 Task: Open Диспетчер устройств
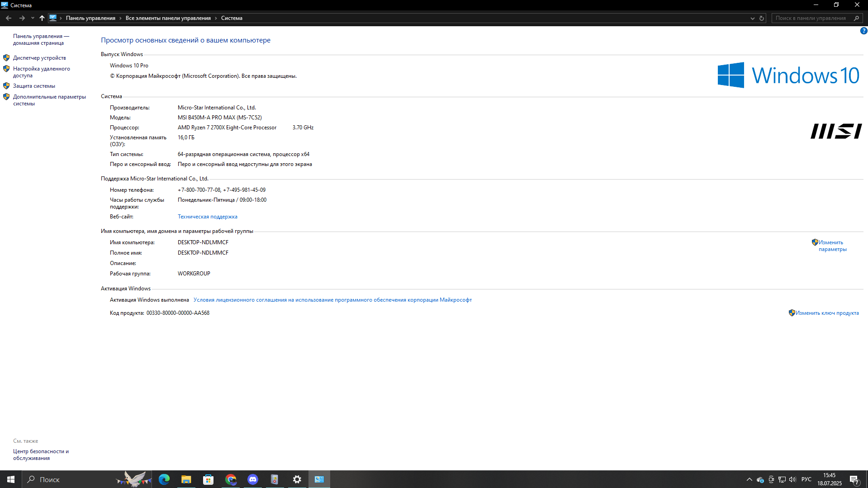coord(39,58)
